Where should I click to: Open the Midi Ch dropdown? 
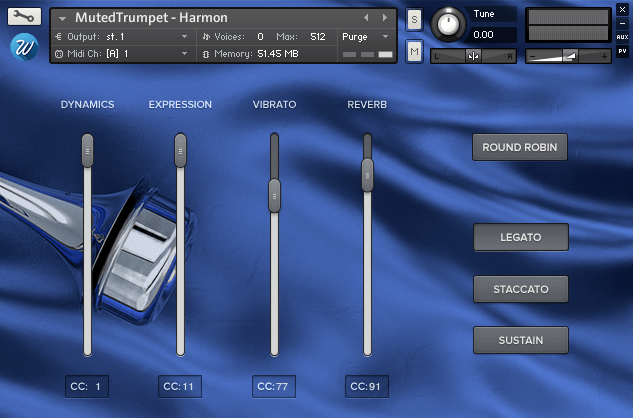point(184,54)
